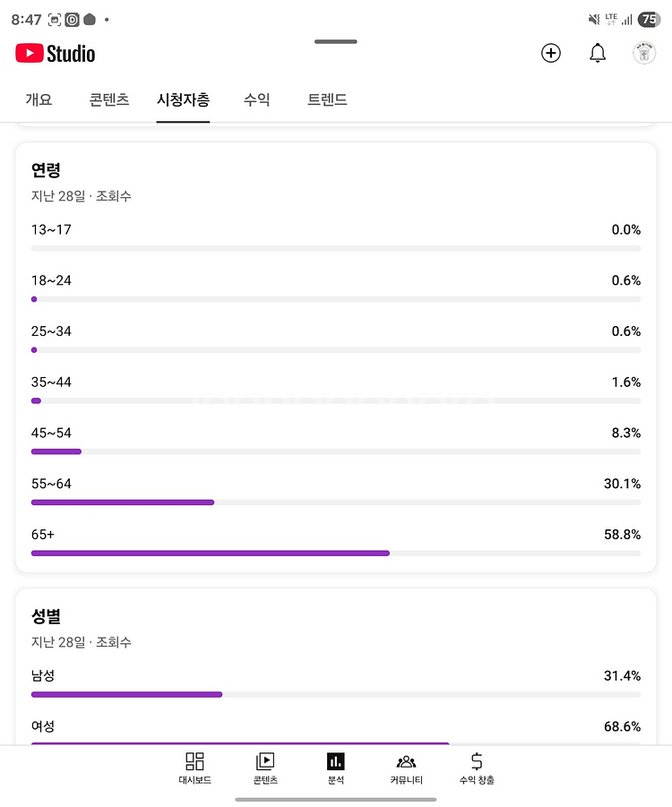The width and height of the screenshot is (672, 807).
Task: Switch to the 콘텐츠 analytics tab
Action: pyautogui.click(x=109, y=100)
